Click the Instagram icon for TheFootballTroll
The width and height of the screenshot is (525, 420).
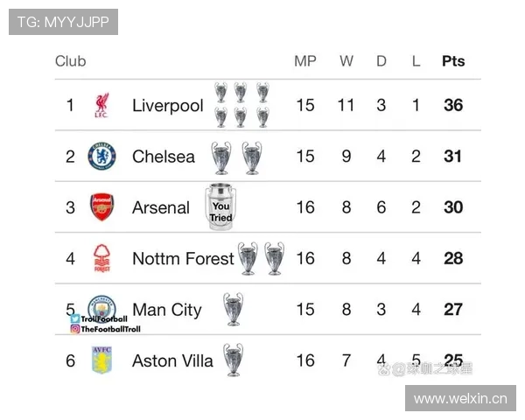[75, 330]
